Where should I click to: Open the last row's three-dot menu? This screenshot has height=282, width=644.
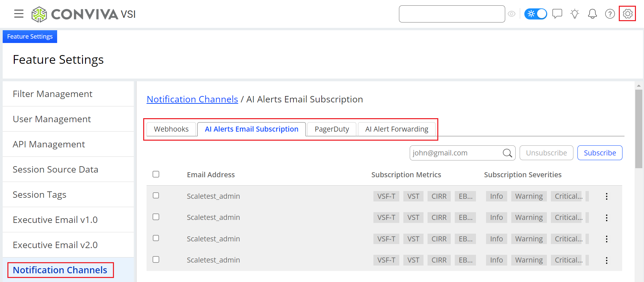click(606, 260)
